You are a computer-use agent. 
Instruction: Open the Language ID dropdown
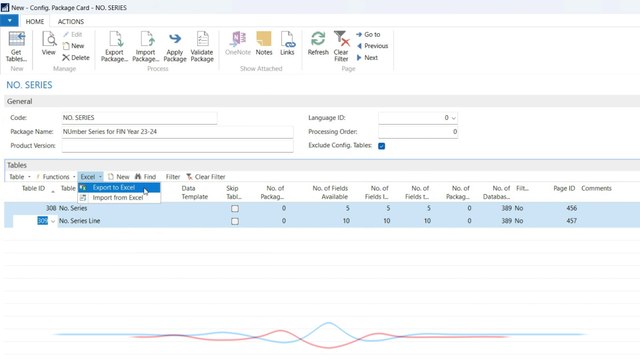click(453, 118)
